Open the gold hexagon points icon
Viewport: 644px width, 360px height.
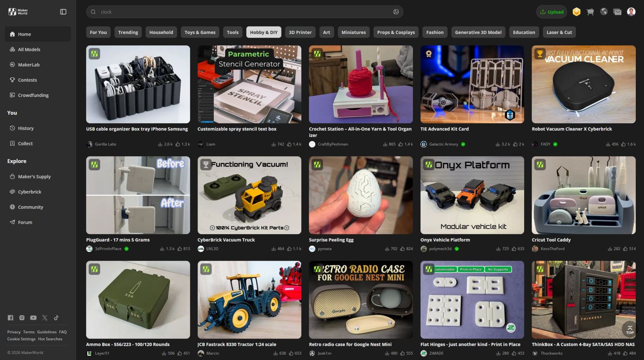click(576, 12)
